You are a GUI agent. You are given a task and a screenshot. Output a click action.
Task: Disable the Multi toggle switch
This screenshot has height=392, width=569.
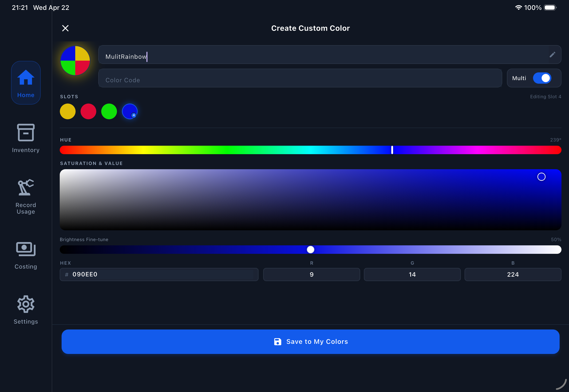pos(542,78)
